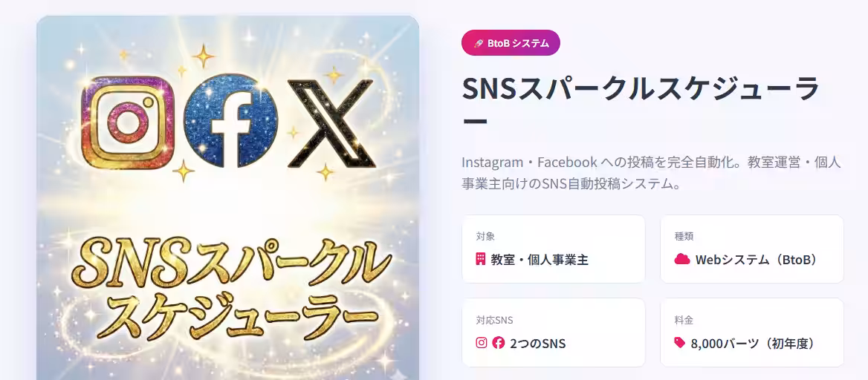Click the Webシステム（BtoB） text label
This screenshot has width=868, height=380.
pyautogui.click(x=757, y=260)
